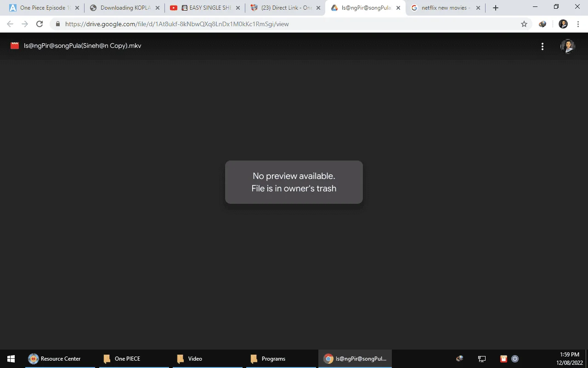The image size is (588, 368).
Task: Close the netflix new movies tab
Action: [478, 8]
